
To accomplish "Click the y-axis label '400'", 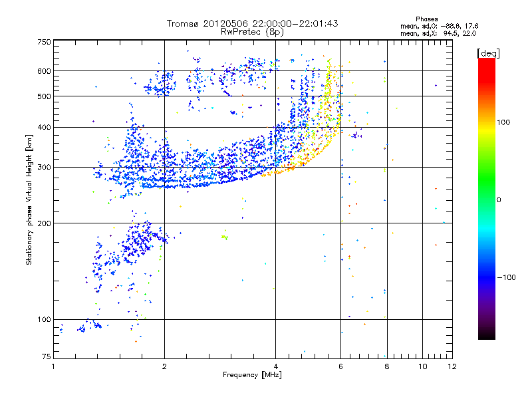I will click(x=44, y=127).
